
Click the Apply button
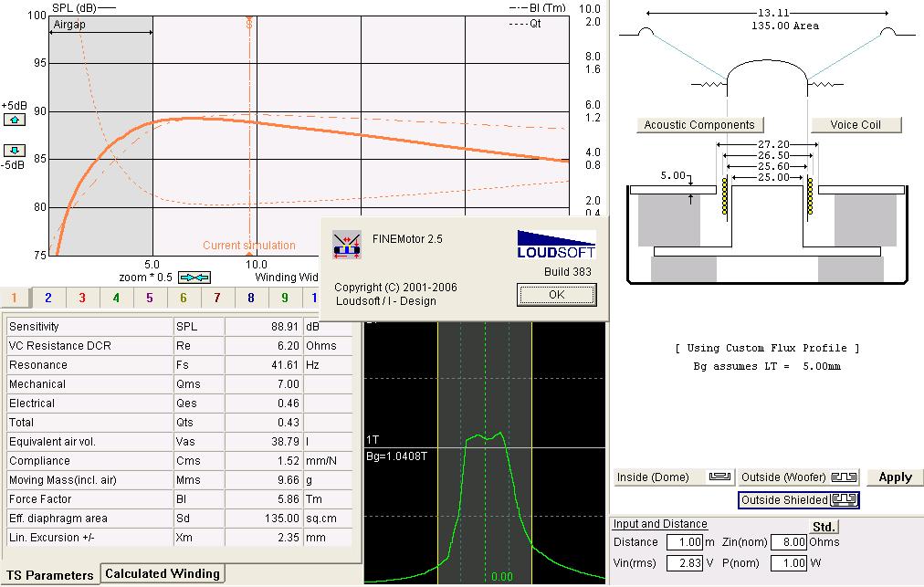[895, 477]
